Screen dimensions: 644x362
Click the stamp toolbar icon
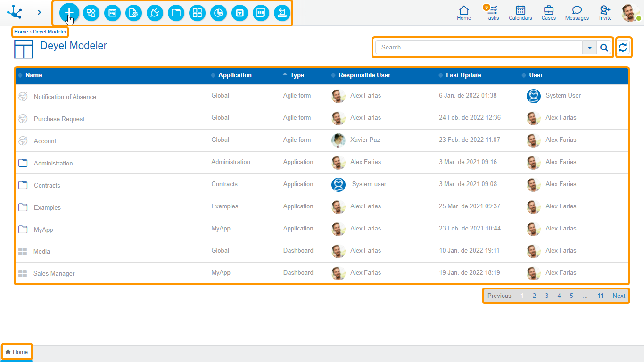coord(282,13)
